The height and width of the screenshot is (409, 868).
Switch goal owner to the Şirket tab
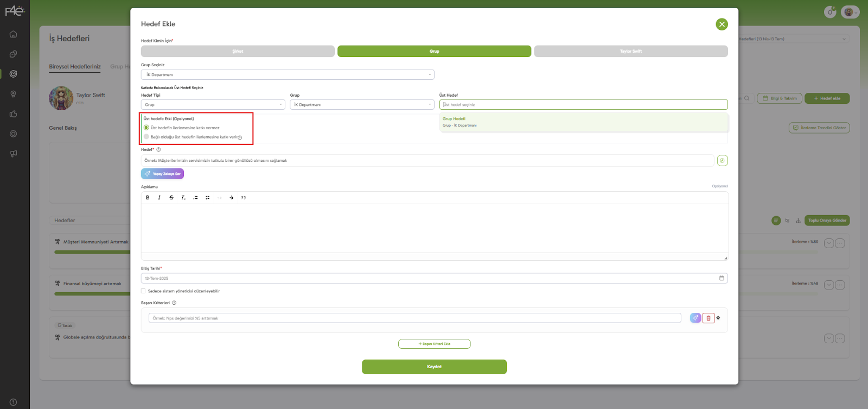tap(238, 51)
